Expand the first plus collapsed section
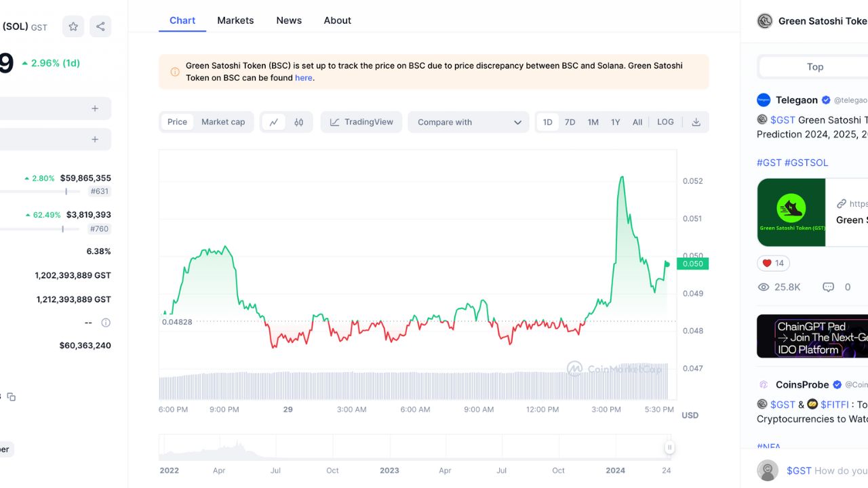The width and height of the screenshot is (868, 488). (x=95, y=108)
